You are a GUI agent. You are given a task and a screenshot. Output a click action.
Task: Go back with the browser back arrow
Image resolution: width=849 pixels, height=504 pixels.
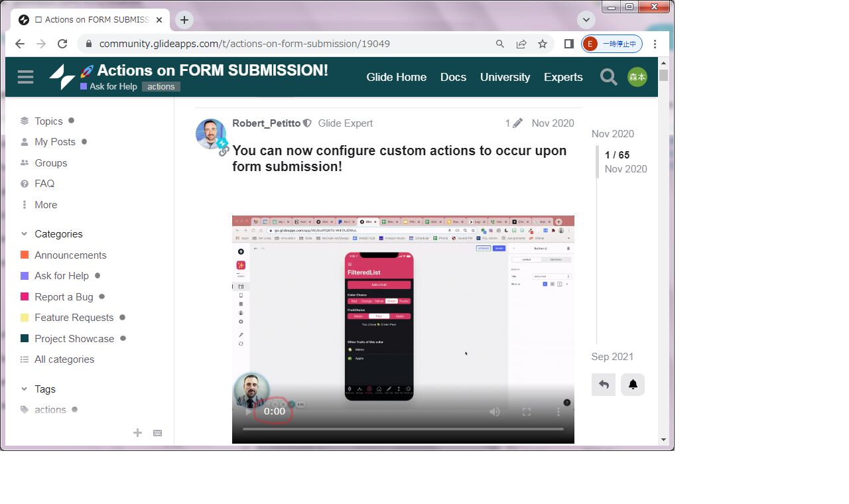[19, 44]
